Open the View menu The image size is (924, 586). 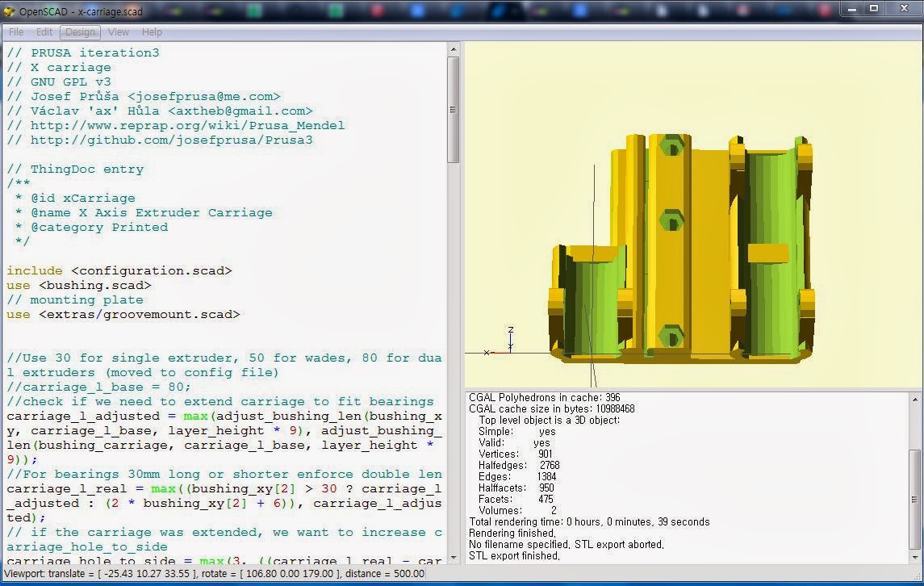click(x=119, y=31)
